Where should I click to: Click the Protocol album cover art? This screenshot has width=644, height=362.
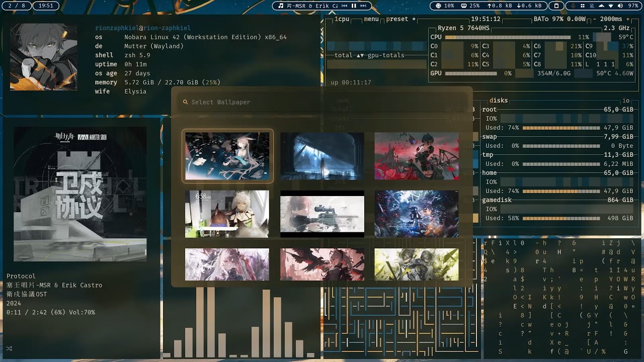[x=80, y=194]
